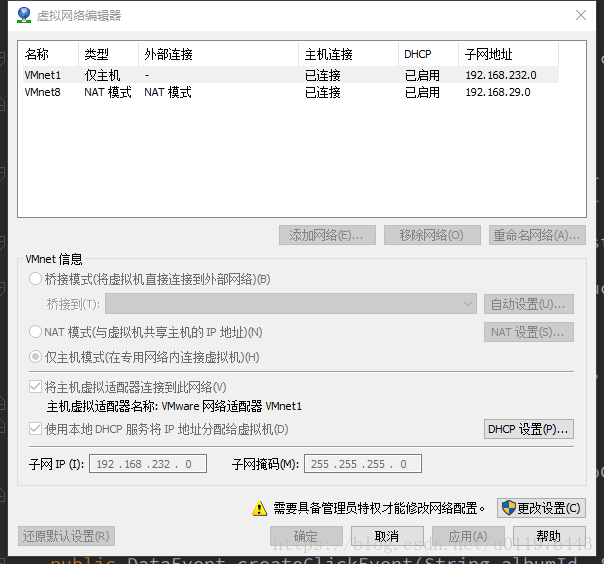Click the 需要具备管理员特权 warning text
The width and height of the screenshot is (604, 564).
point(379,508)
